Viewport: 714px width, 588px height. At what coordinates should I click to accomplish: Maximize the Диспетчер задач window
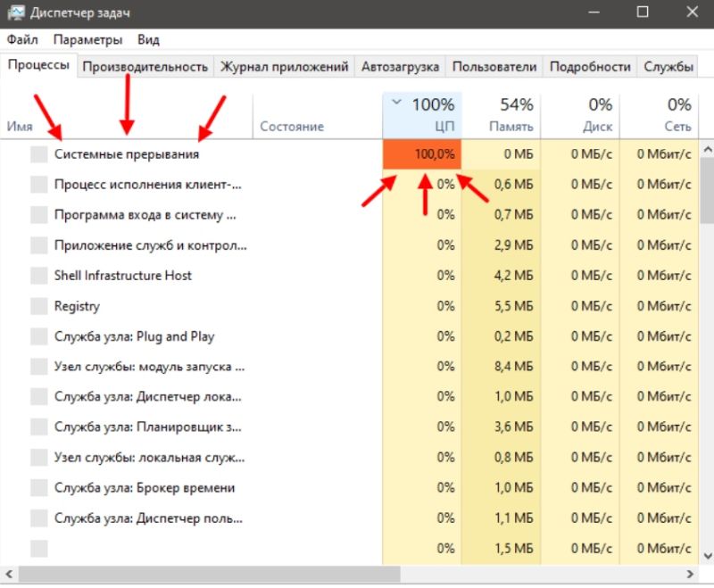click(643, 12)
